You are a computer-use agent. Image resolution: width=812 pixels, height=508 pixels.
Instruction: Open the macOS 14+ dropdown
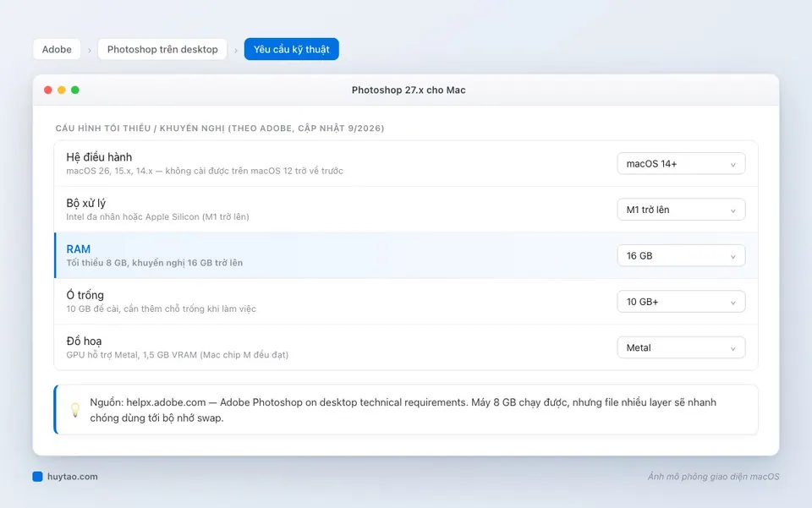click(x=681, y=163)
